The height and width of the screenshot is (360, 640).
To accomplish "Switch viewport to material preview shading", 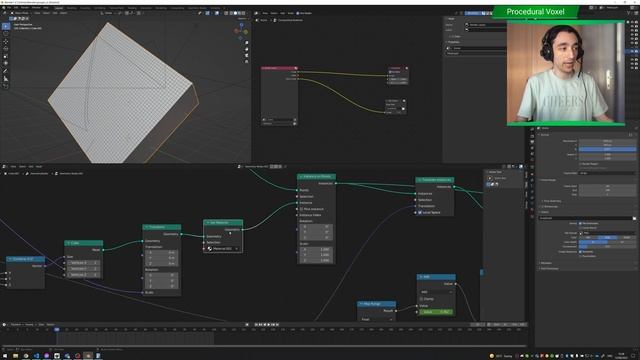I will click(239, 13).
